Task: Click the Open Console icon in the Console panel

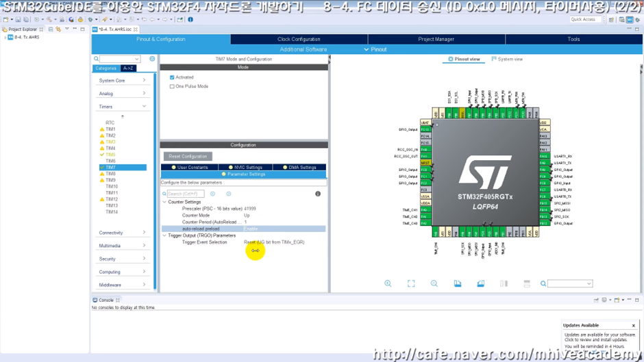Action: pos(617,300)
